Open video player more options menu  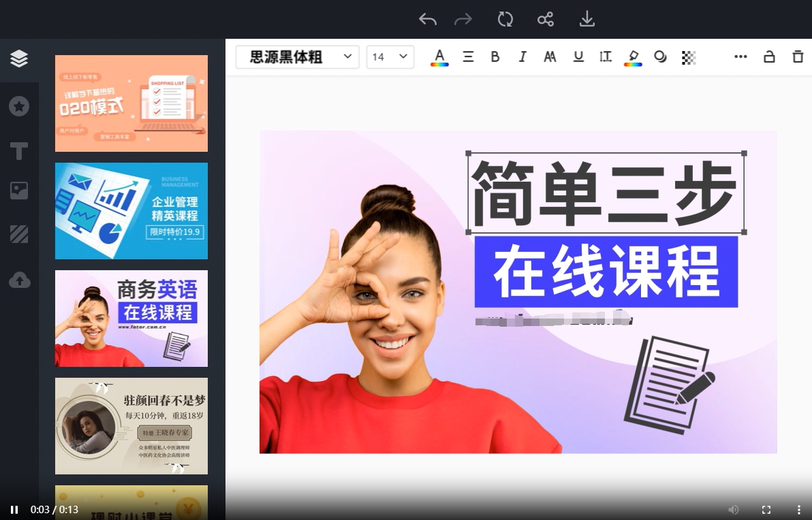(x=798, y=510)
